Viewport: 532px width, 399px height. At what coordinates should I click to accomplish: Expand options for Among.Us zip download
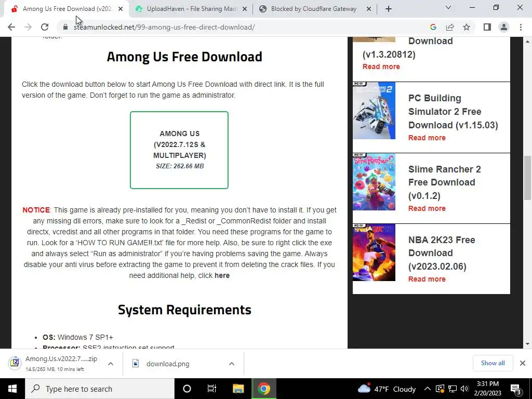point(111,364)
